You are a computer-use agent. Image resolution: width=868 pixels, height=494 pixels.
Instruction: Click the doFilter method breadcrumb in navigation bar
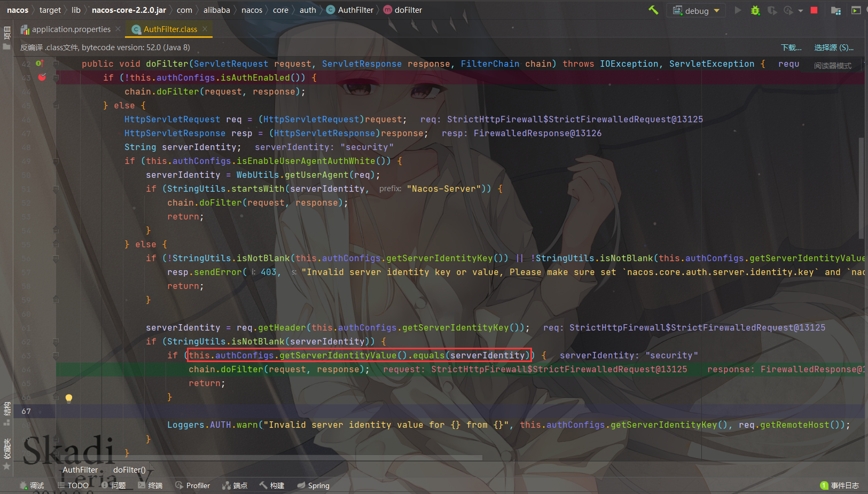403,10
